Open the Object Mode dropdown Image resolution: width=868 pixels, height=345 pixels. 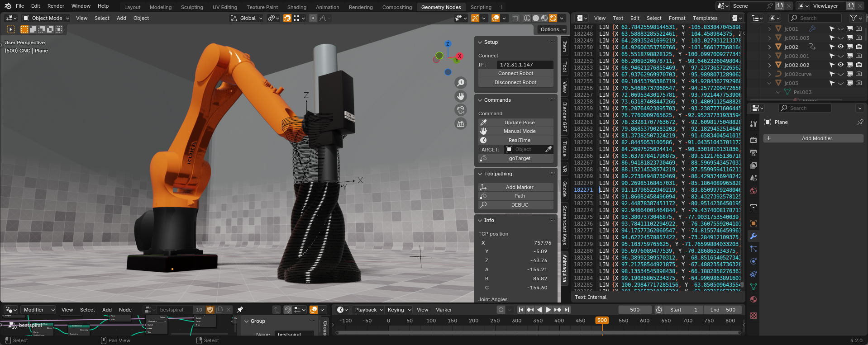point(46,18)
